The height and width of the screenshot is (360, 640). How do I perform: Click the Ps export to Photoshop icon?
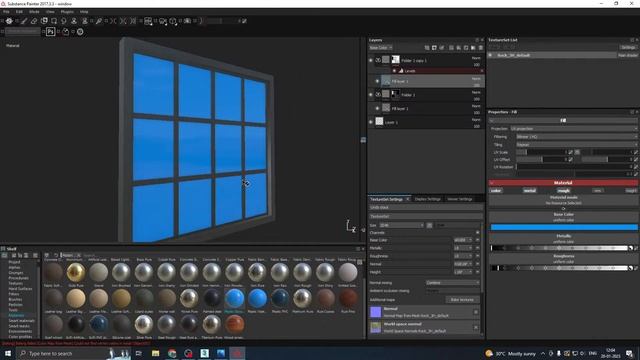51,31
